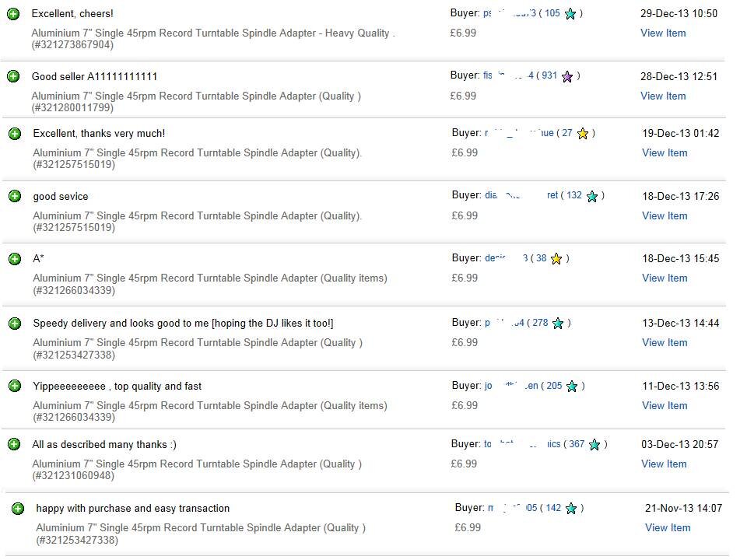Click the yellow star next to score 38
This screenshot has height=560, width=747.
pos(556,259)
